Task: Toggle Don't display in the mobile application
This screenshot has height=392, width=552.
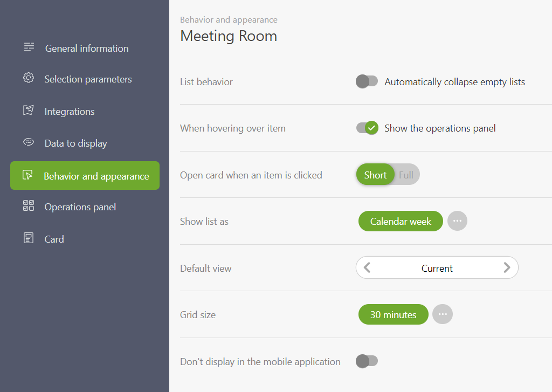Action: click(367, 361)
